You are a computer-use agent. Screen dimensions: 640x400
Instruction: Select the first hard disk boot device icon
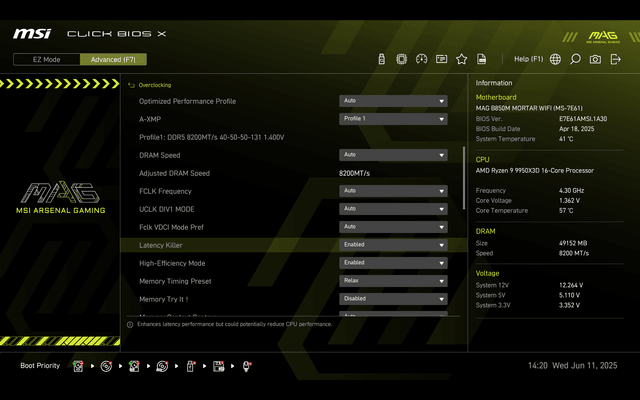tap(78, 366)
